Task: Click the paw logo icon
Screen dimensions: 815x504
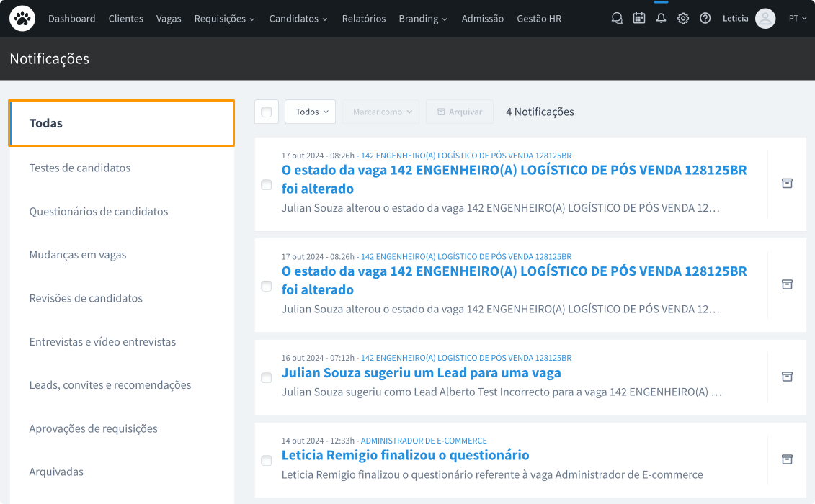Action: click(x=22, y=19)
